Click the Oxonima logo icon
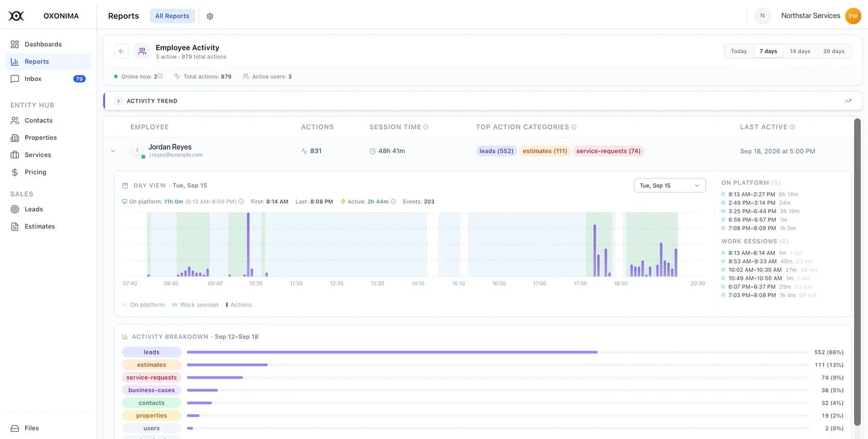This screenshot has width=868, height=439. (x=16, y=16)
